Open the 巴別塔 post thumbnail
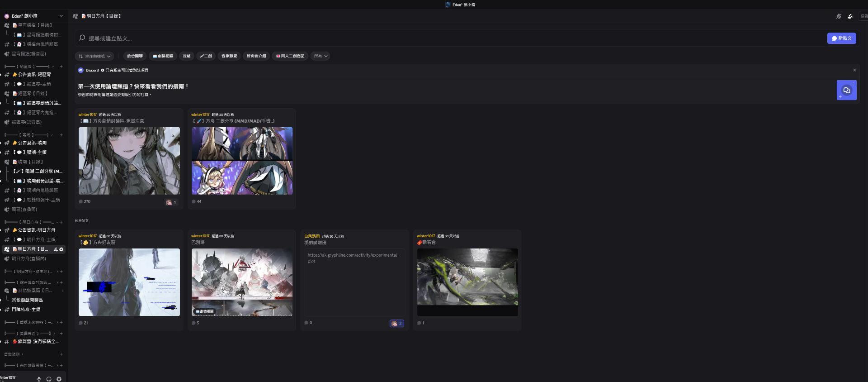The image size is (868, 382). tap(242, 282)
